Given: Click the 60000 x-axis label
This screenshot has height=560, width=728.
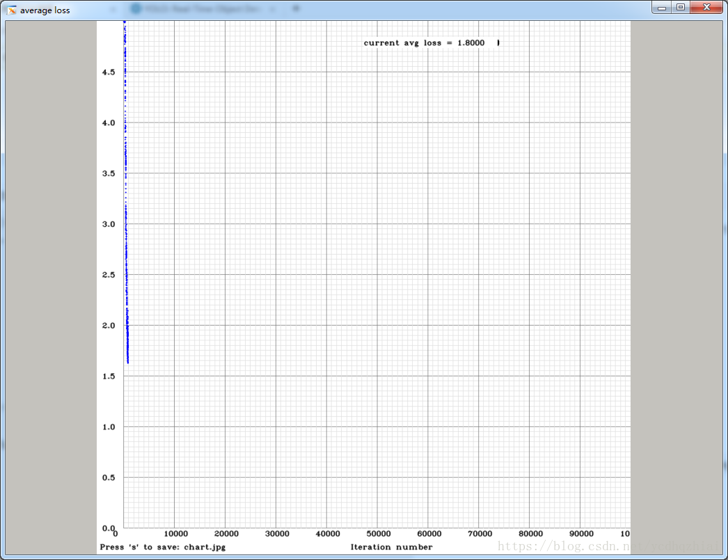Looking at the screenshot, I should click(x=429, y=534).
